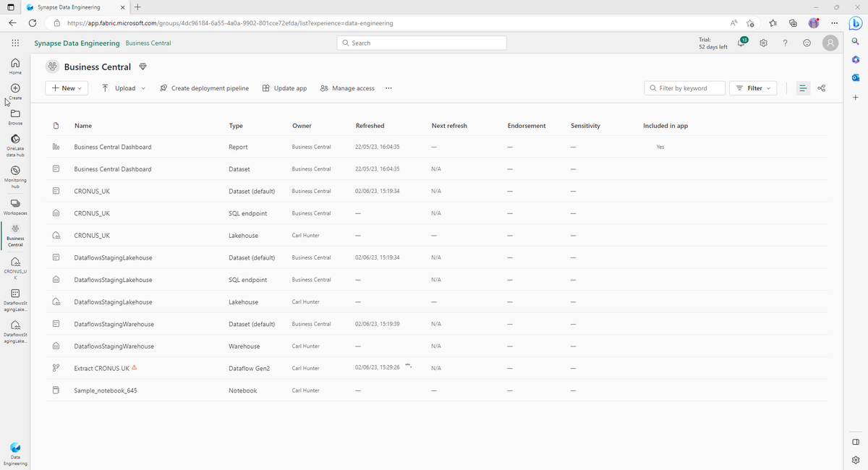Viewport: 868px width, 470px height.
Task: Click the premium diamond icon next to the workspace name
Action: [x=142, y=67]
